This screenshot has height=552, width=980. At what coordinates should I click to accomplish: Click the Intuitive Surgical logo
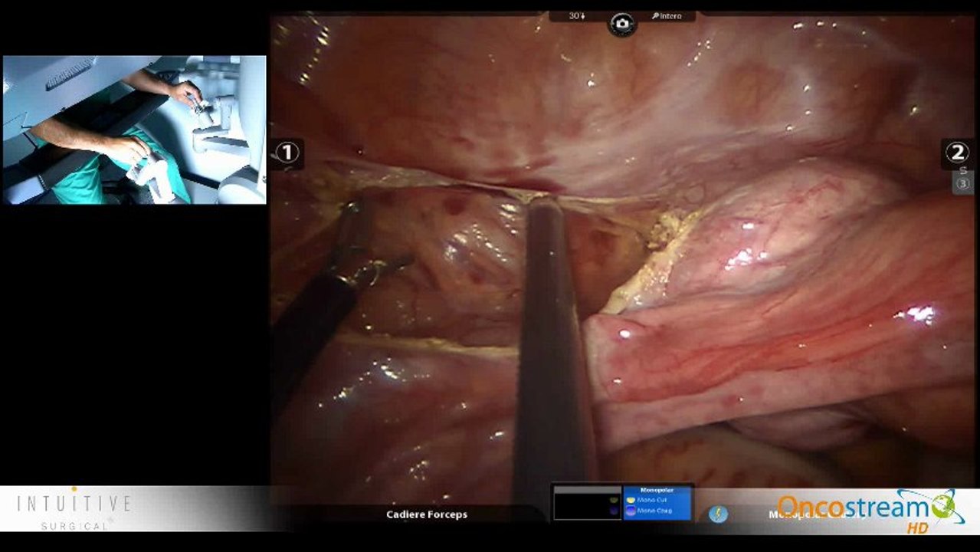(x=74, y=510)
